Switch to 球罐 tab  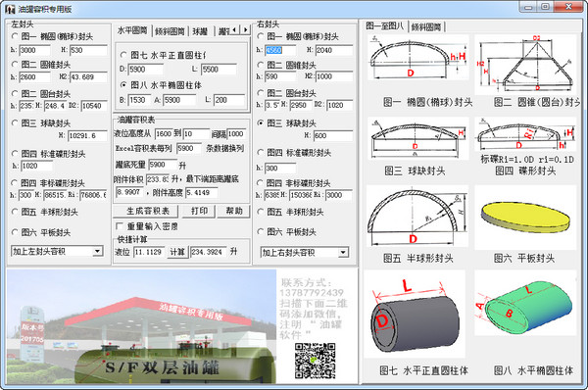(200, 31)
